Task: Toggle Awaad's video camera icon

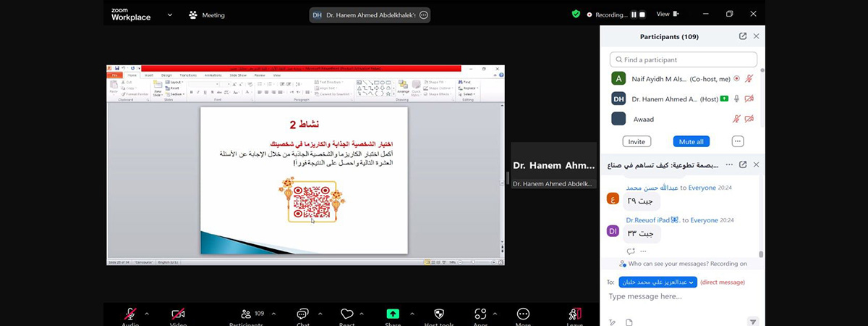Action: [749, 119]
